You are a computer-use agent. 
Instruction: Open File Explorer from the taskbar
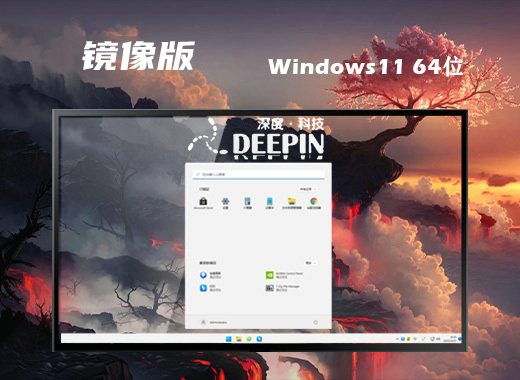tap(239, 339)
